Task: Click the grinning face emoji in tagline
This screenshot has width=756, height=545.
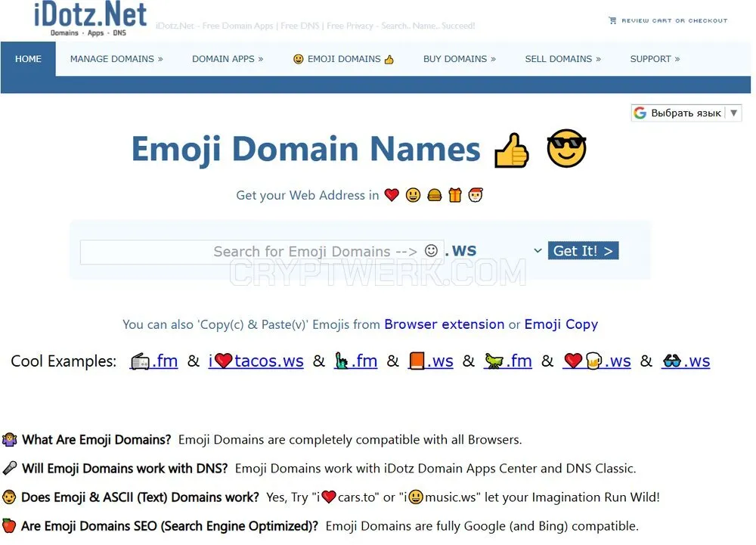Action: [x=413, y=195]
